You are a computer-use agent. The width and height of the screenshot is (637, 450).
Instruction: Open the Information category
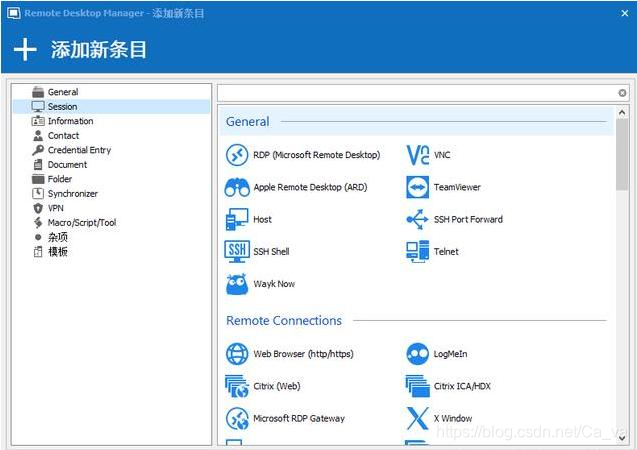click(x=71, y=121)
